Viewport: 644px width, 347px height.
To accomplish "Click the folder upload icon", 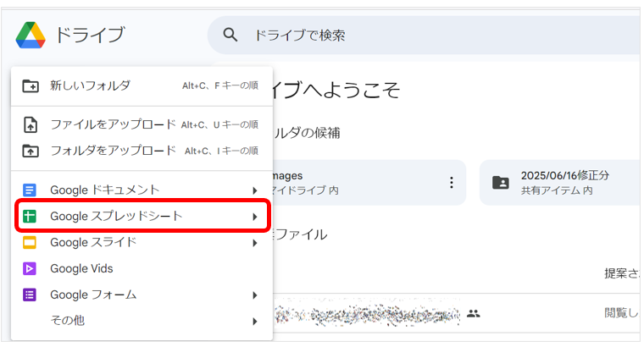I will (x=31, y=151).
